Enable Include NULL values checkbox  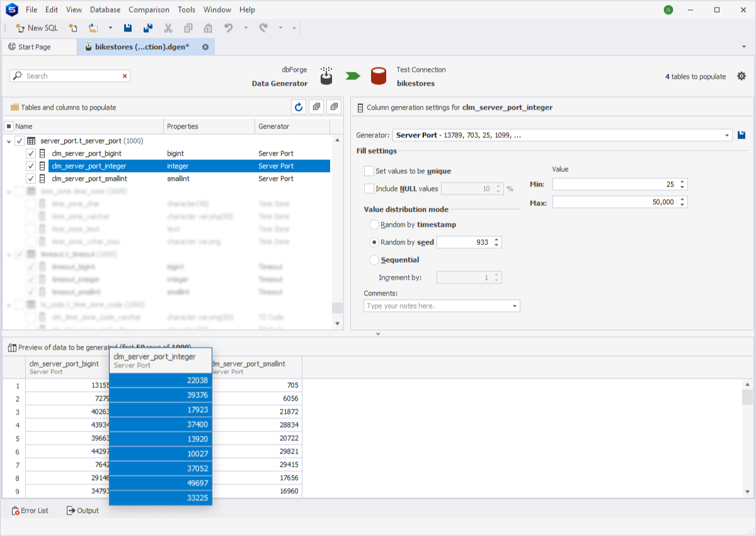(369, 188)
